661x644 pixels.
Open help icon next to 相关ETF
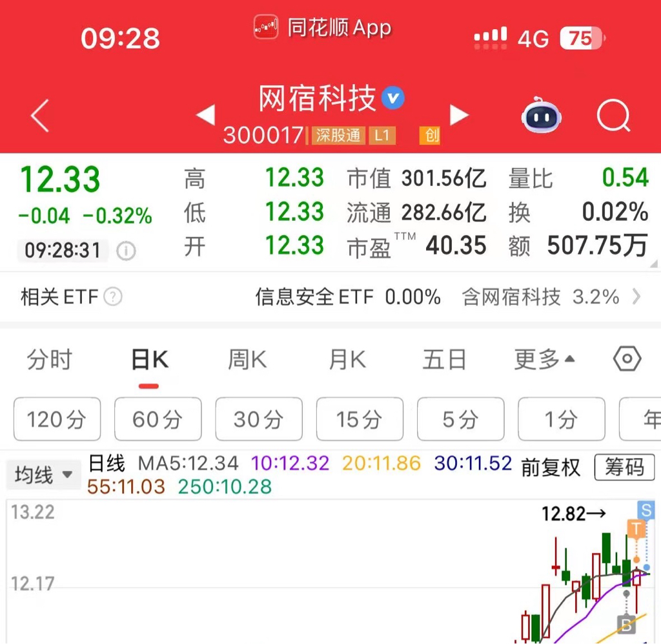[113, 296]
